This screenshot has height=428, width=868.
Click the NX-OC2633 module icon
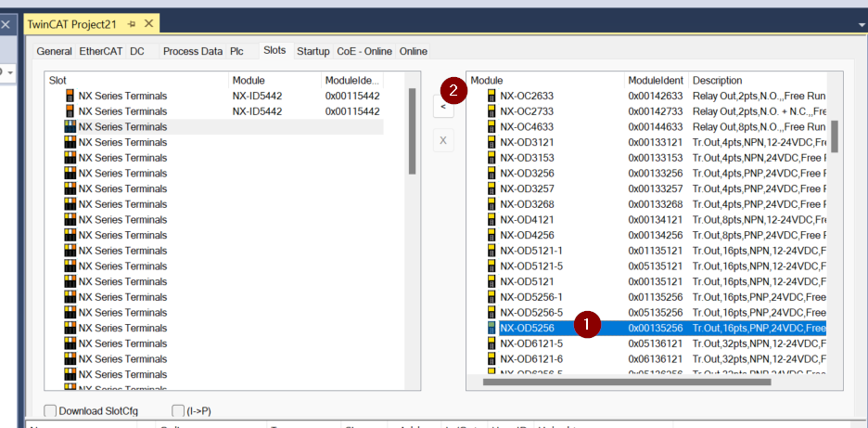[x=491, y=96]
